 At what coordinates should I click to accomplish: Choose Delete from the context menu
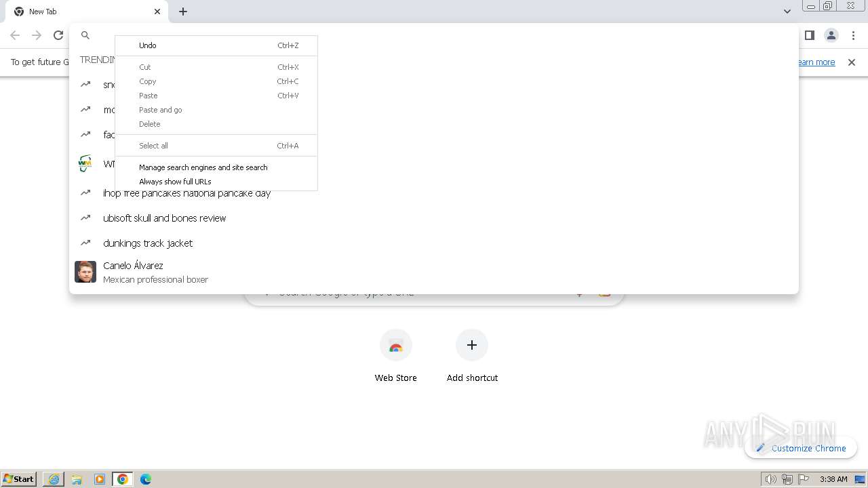coord(216,124)
